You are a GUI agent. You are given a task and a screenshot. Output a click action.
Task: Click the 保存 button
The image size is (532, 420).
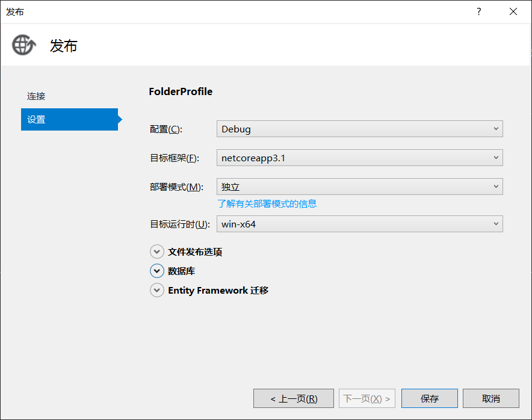(430, 398)
